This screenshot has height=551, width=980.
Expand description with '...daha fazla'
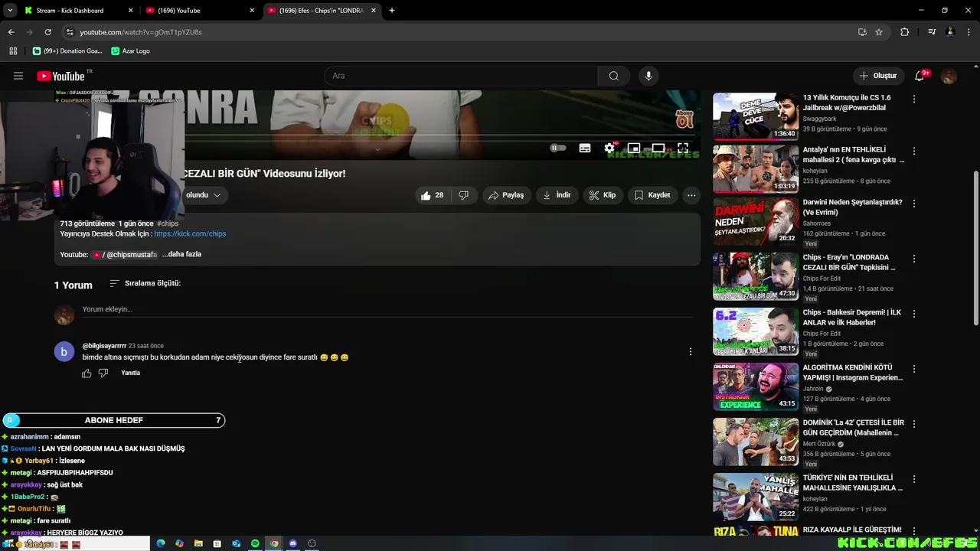182,254
